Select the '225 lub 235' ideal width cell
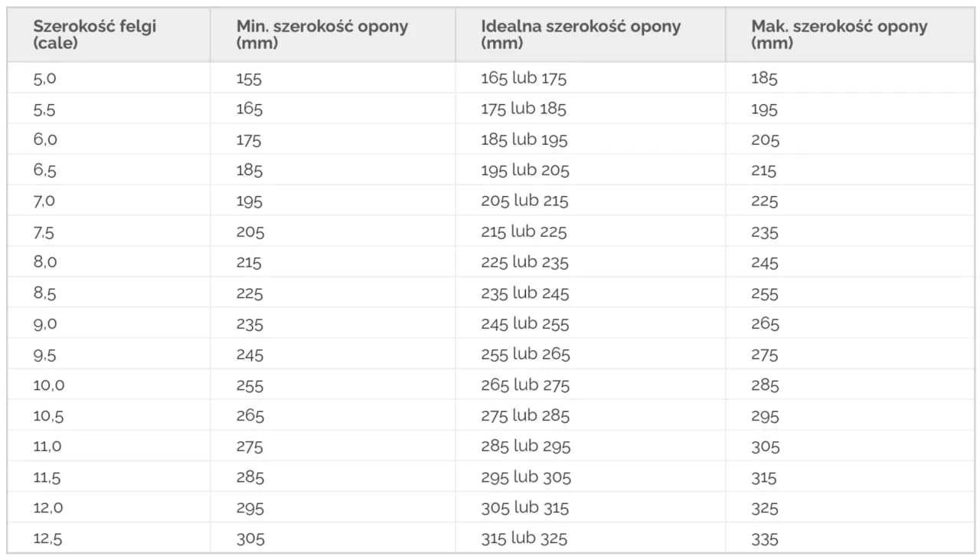 (524, 262)
